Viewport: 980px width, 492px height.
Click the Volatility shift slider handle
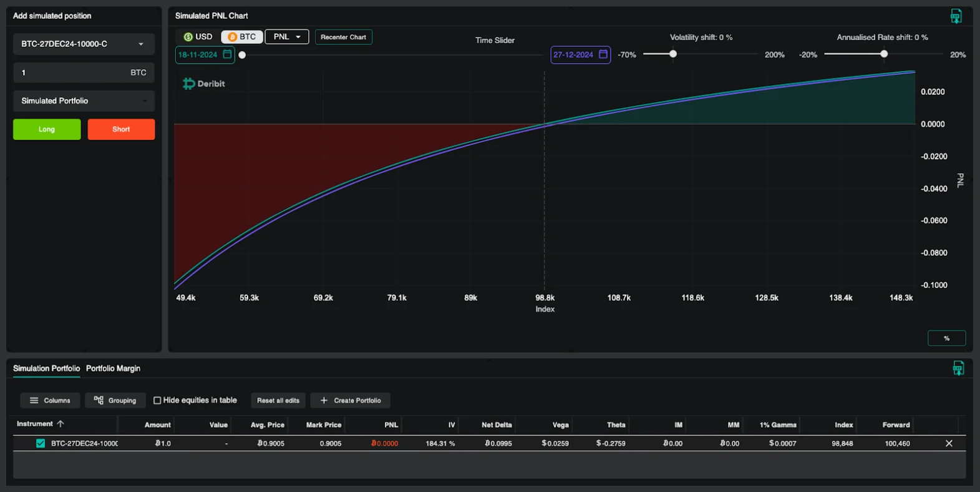pyautogui.click(x=673, y=54)
